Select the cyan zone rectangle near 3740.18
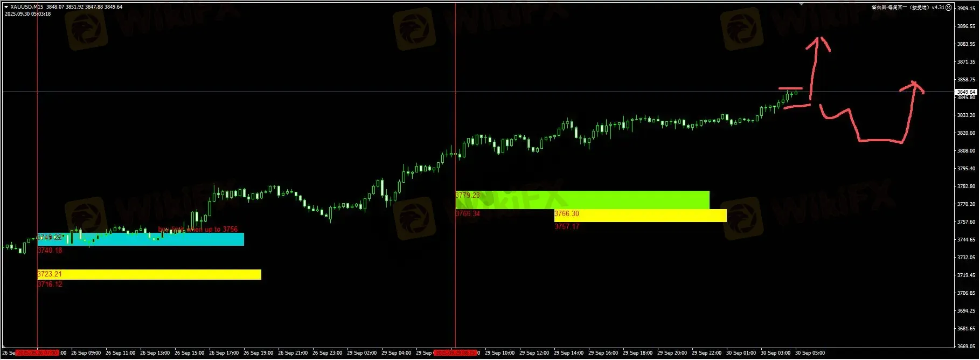Viewport: 980px width, 360px height. click(141, 239)
